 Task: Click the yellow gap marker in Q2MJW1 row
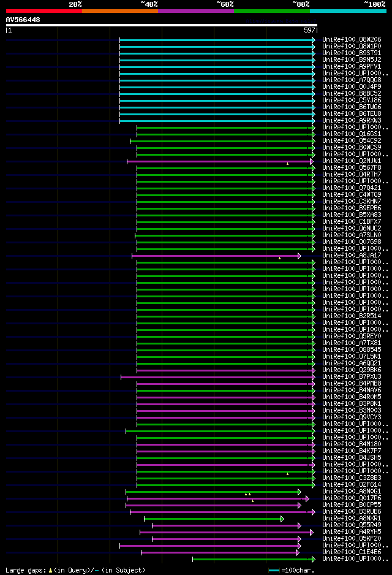tap(288, 164)
